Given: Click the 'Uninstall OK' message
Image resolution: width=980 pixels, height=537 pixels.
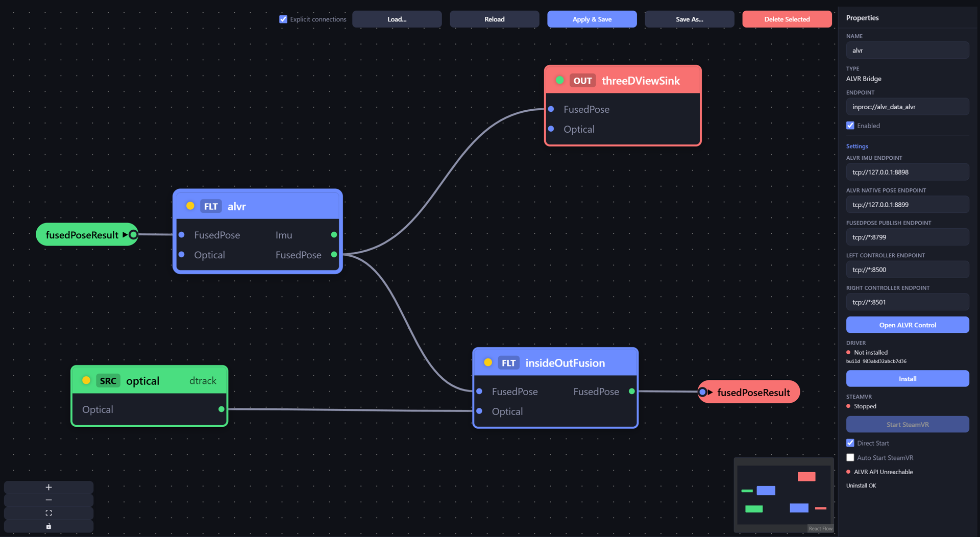Looking at the screenshot, I should 861,486.
